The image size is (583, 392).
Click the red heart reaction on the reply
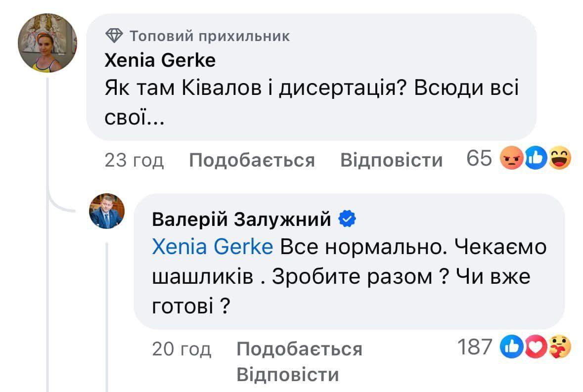click(536, 348)
